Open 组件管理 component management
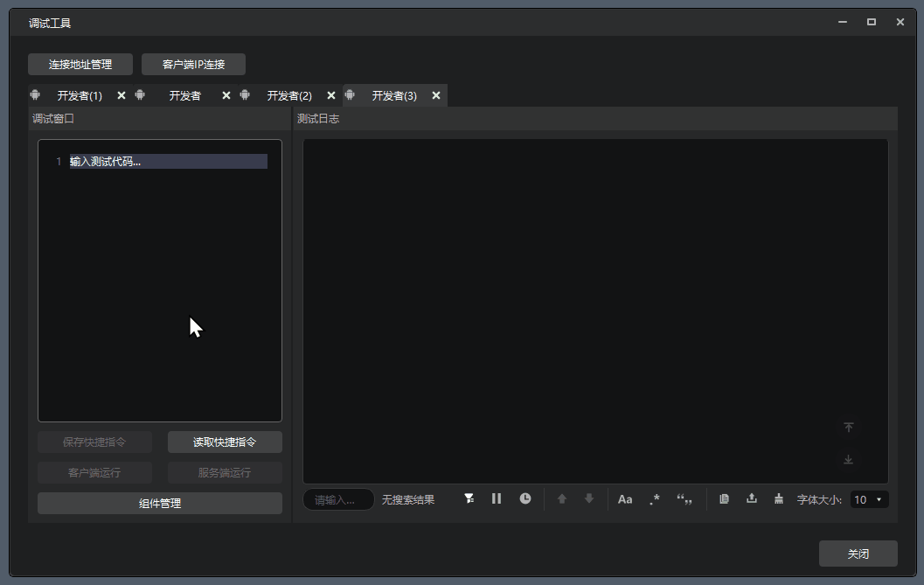The width and height of the screenshot is (924, 585). click(160, 503)
